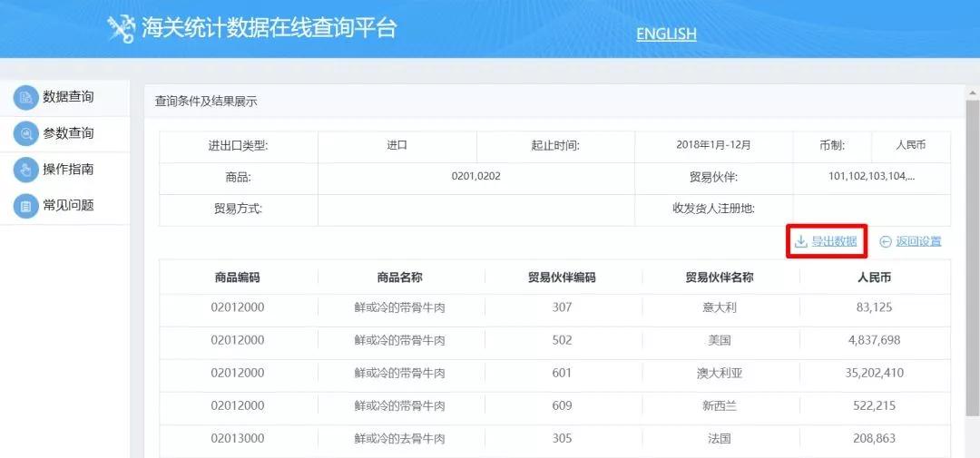Click the 导出数据 link

pyautogui.click(x=834, y=242)
